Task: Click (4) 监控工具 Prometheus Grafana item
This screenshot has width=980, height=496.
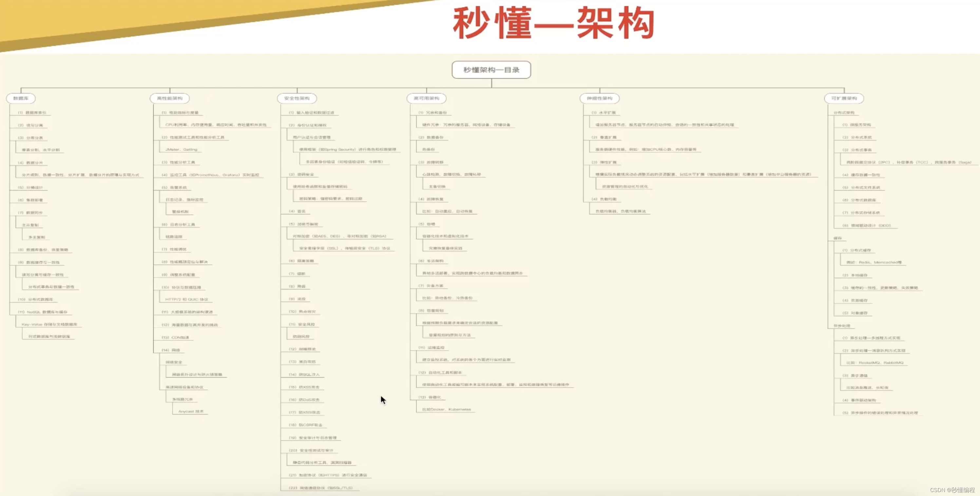Action: [x=210, y=175]
